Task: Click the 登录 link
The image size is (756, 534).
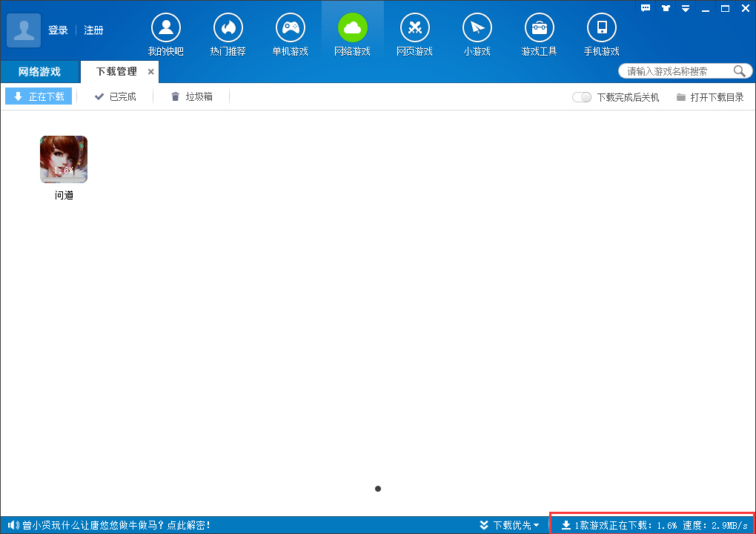Action: pos(58,30)
